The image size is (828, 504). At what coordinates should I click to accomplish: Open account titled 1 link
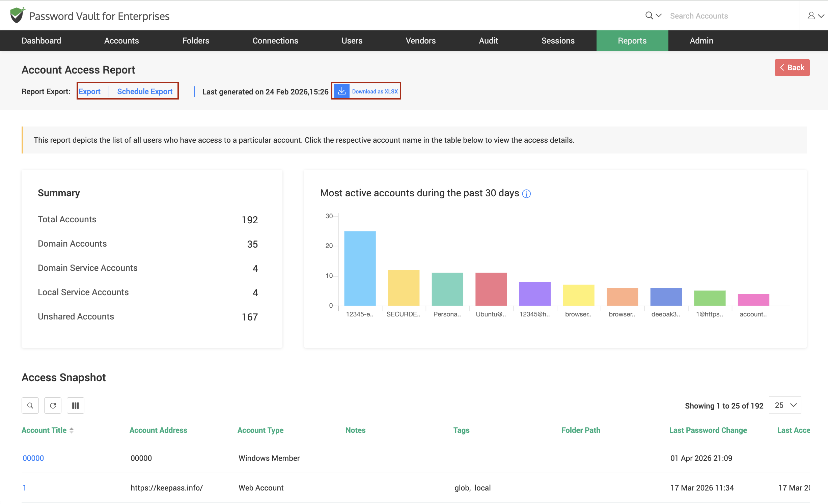(x=24, y=488)
